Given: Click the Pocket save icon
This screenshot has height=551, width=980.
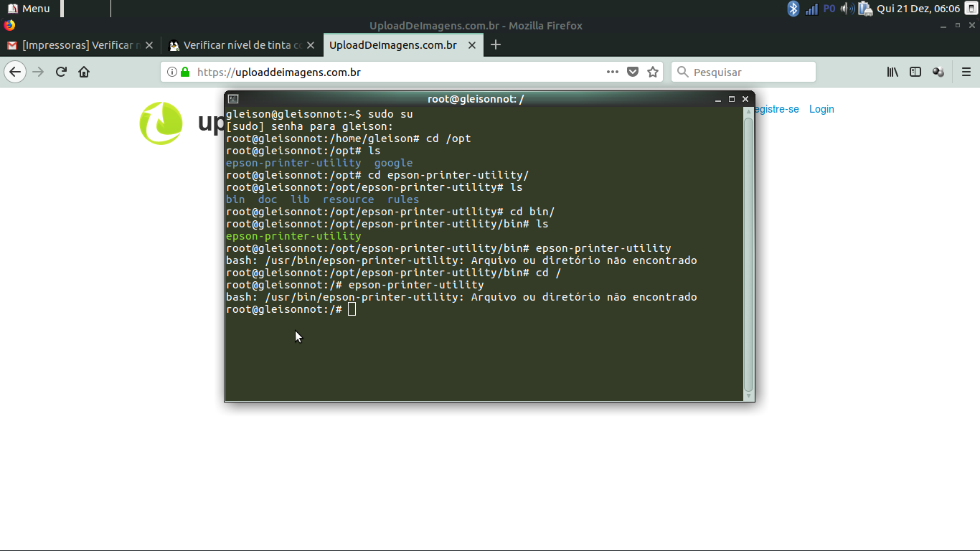Looking at the screenshot, I should (x=633, y=72).
